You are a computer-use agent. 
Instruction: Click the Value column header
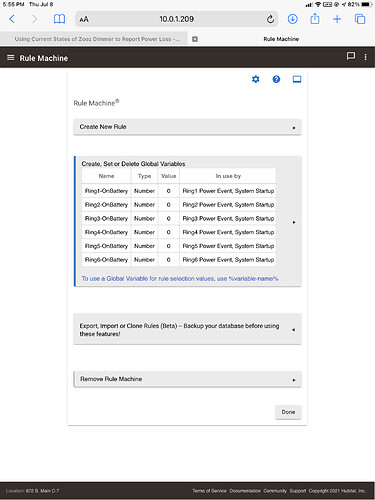tap(169, 176)
